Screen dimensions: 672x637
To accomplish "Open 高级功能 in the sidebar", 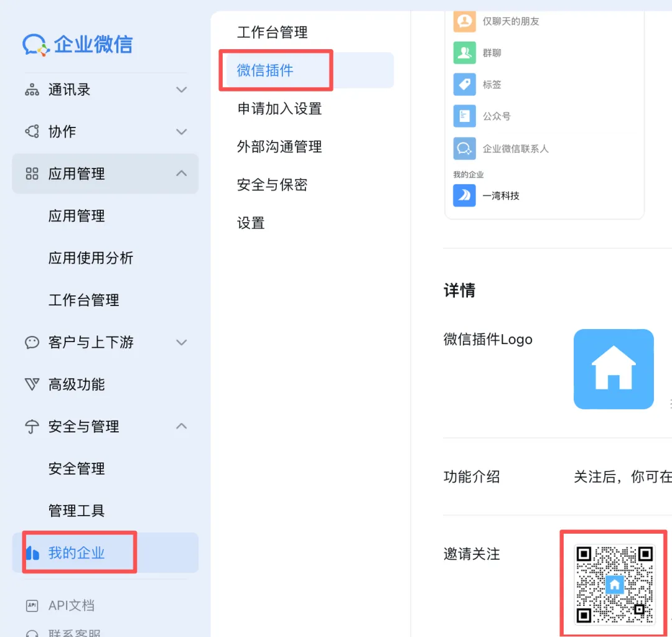I will 77,384.
